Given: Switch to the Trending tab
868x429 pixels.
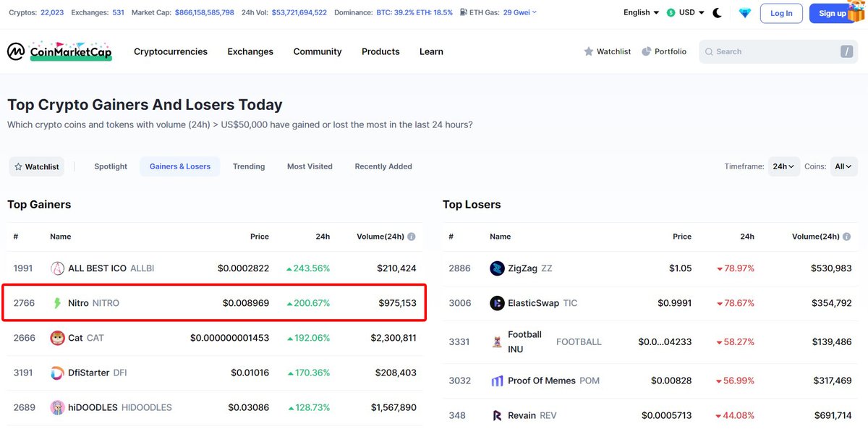Looking at the screenshot, I should (x=249, y=166).
